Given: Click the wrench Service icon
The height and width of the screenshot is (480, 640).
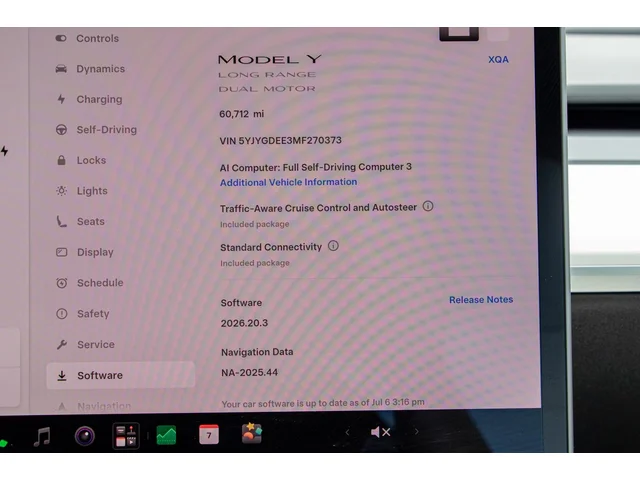Looking at the screenshot, I should tap(62, 344).
